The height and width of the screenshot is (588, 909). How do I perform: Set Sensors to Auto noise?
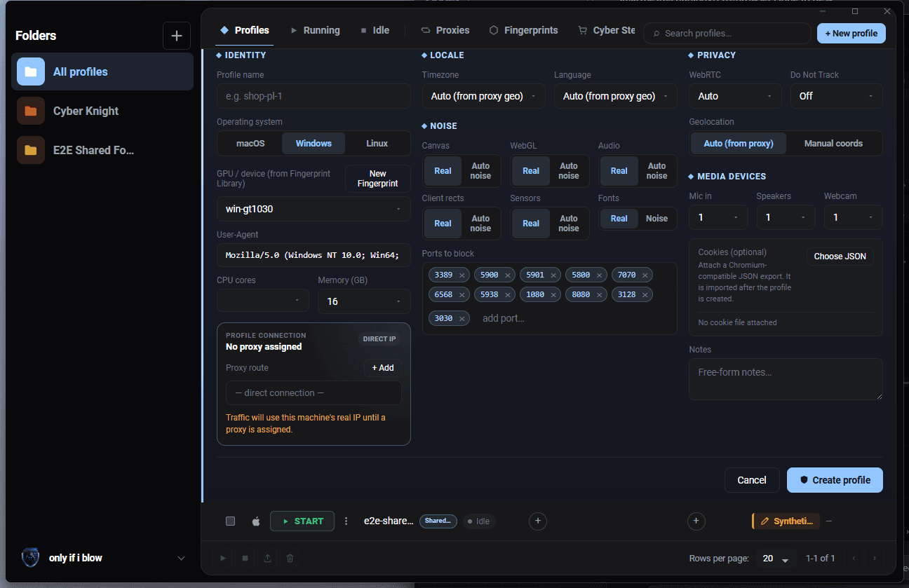point(569,224)
